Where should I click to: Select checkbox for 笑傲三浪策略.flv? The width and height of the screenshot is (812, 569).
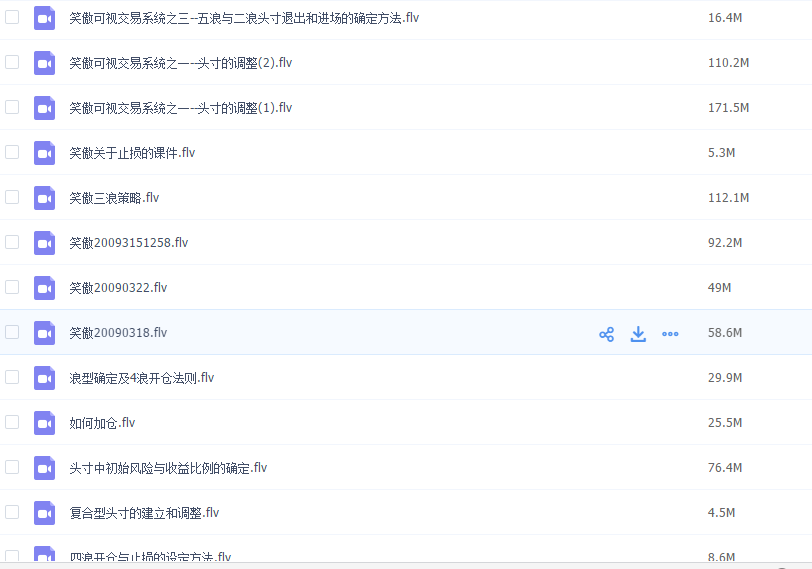12,197
